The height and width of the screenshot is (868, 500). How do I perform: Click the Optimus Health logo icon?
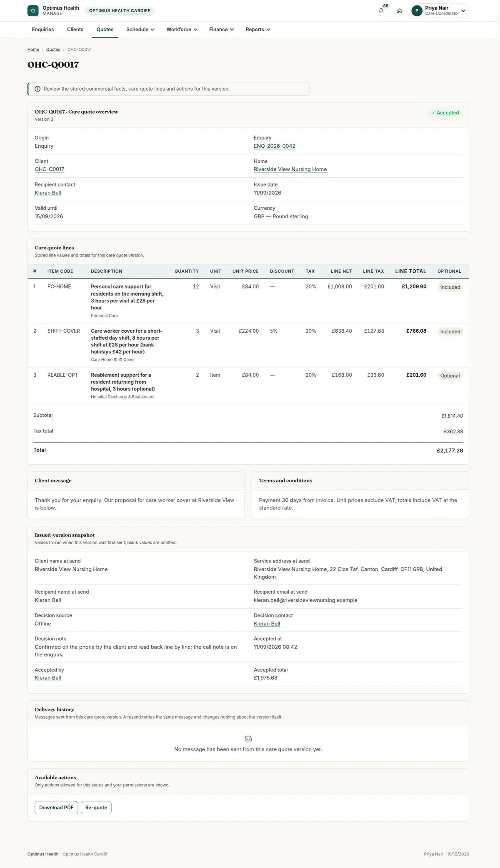(x=33, y=11)
